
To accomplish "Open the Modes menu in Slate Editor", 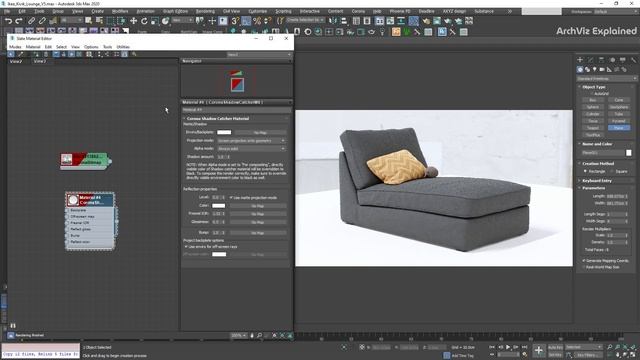I will tap(15, 47).
